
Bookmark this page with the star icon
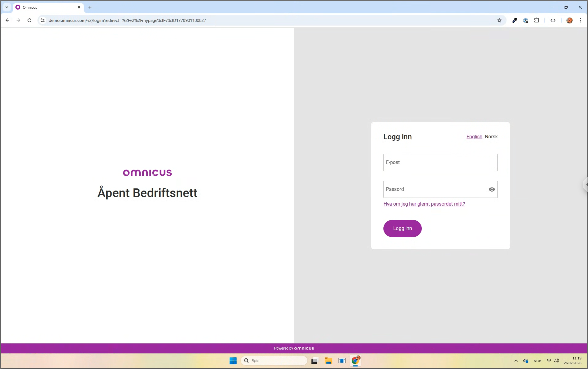(x=499, y=20)
